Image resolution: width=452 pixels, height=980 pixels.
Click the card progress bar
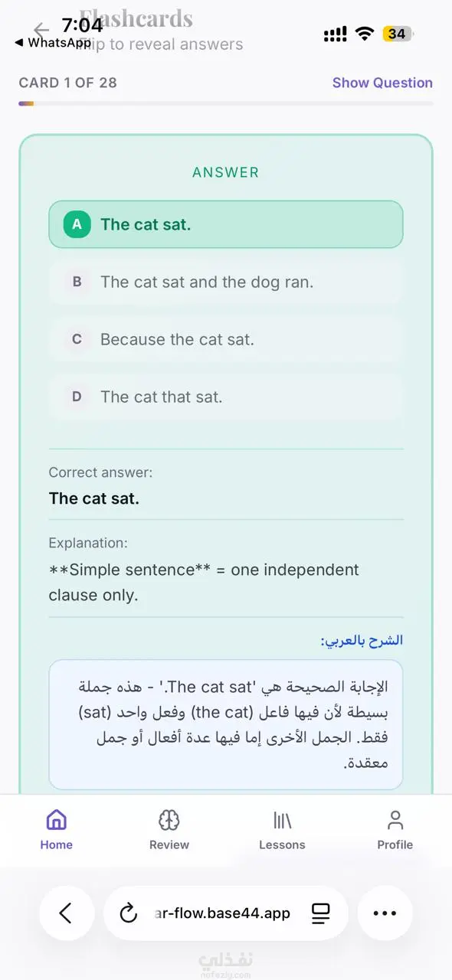coord(226,103)
